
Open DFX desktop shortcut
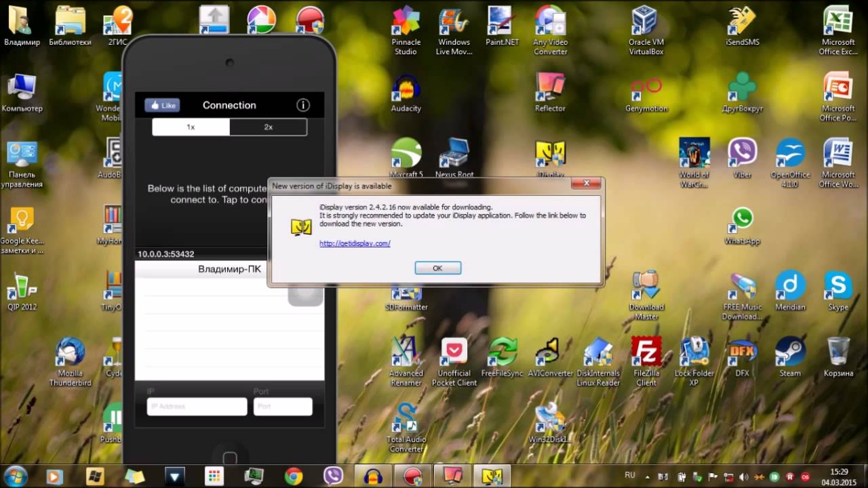pos(743,358)
